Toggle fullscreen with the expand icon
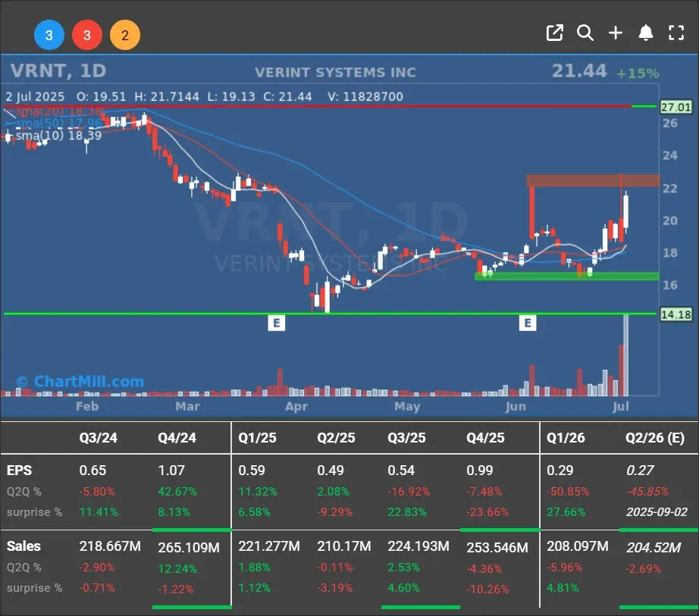 pos(676,33)
